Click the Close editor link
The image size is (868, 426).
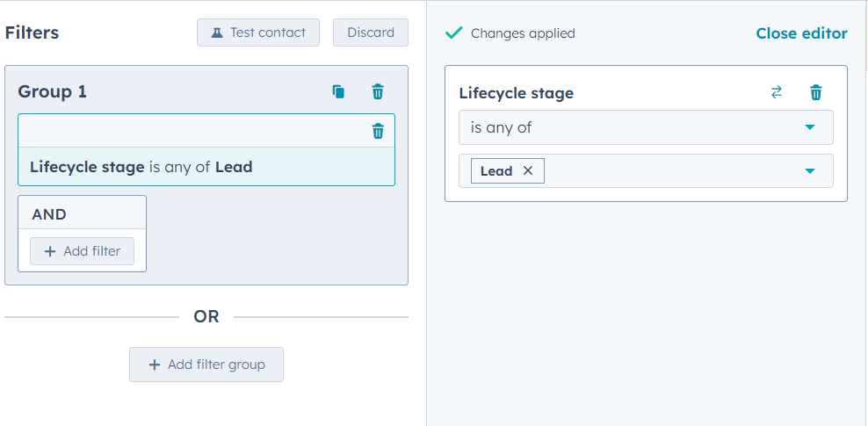pyautogui.click(x=801, y=33)
